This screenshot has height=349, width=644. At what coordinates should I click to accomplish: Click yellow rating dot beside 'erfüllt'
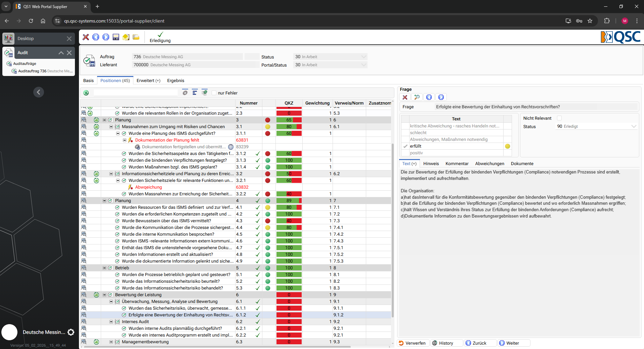[x=508, y=146]
